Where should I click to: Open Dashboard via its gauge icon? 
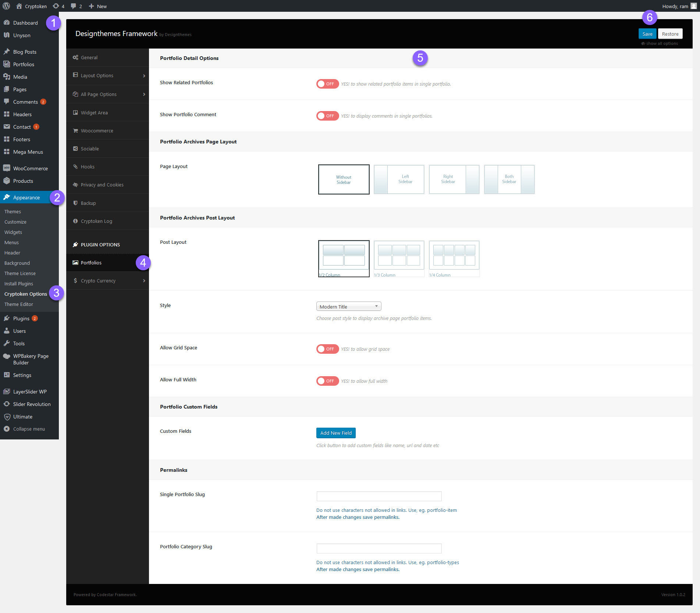coord(7,22)
